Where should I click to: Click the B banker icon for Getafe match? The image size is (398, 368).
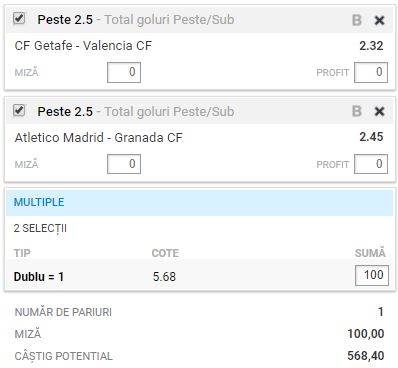coord(357,20)
